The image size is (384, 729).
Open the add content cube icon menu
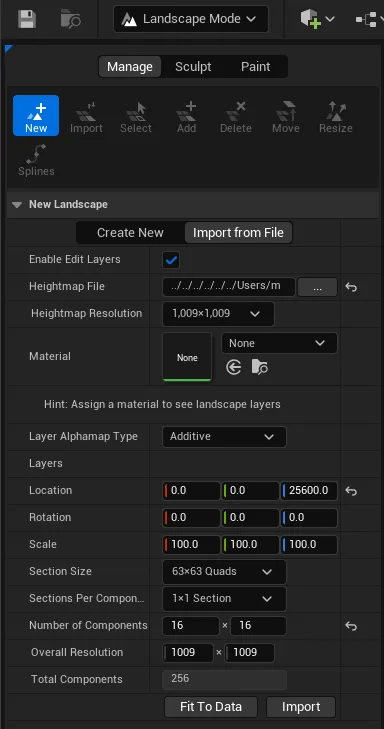318,19
